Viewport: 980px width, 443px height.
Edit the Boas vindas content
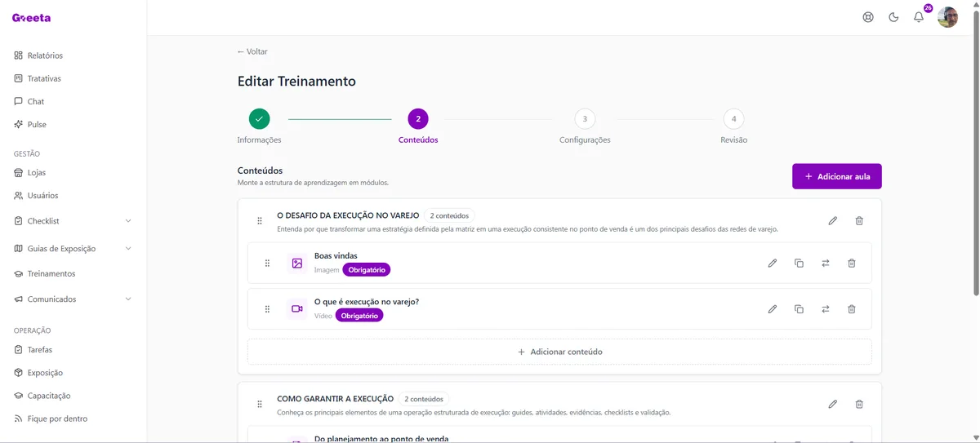[x=773, y=264]
